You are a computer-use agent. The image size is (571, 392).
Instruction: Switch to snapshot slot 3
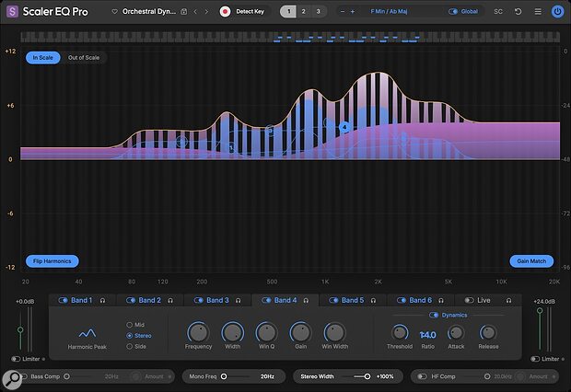tap(318, 12)
